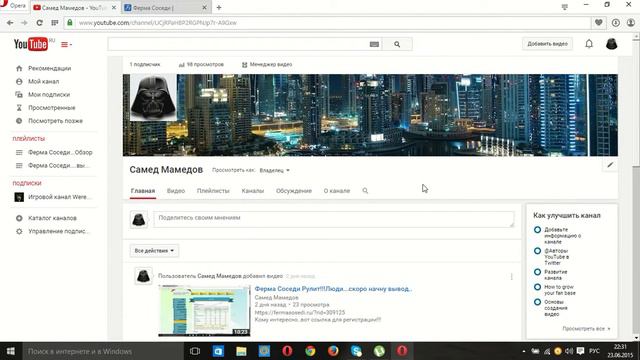Click the browser forward arrow
Viewport: 640px width, 360px height.
pos(24,23)
